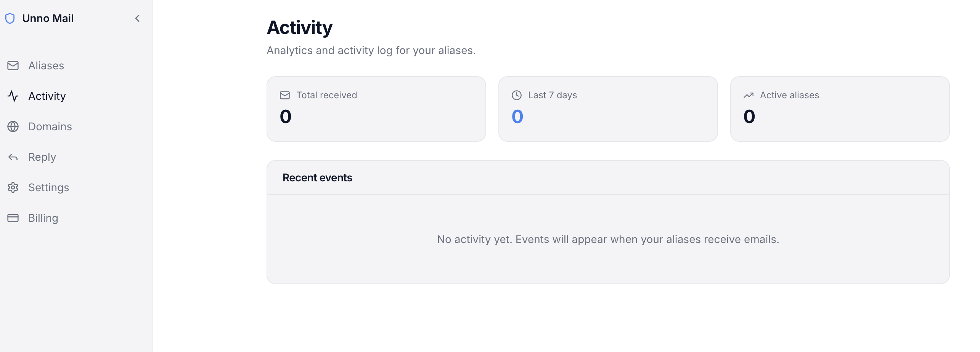Click the blue Last 7 days count
The height and width of the screenshot is (352, 980).
517,117
